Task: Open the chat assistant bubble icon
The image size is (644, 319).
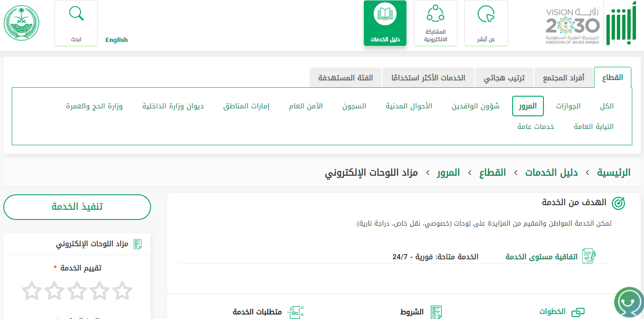Action: (629, 302)
